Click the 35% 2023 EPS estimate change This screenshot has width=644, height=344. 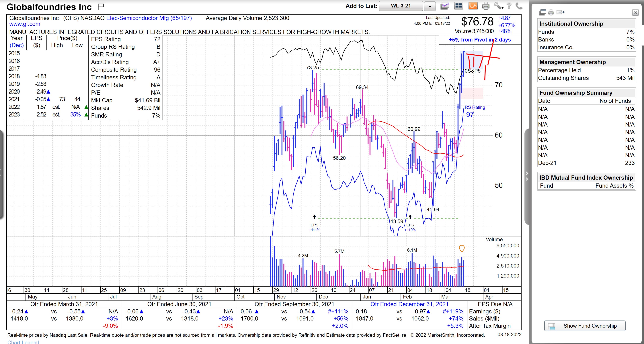point(75,115)
